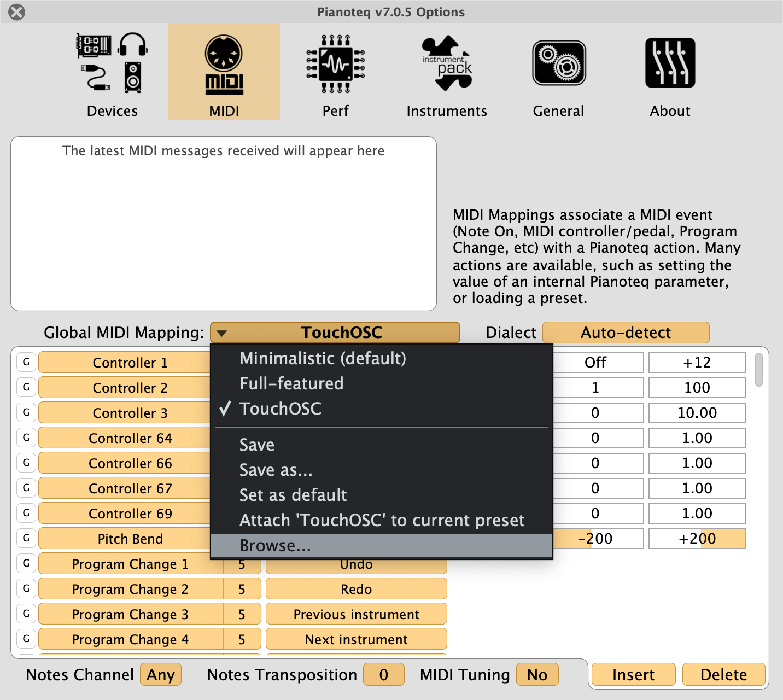Click channel 5 field for Program Change 3
The height and width of the screenshot is (700, 783).
tap(242, 614)
